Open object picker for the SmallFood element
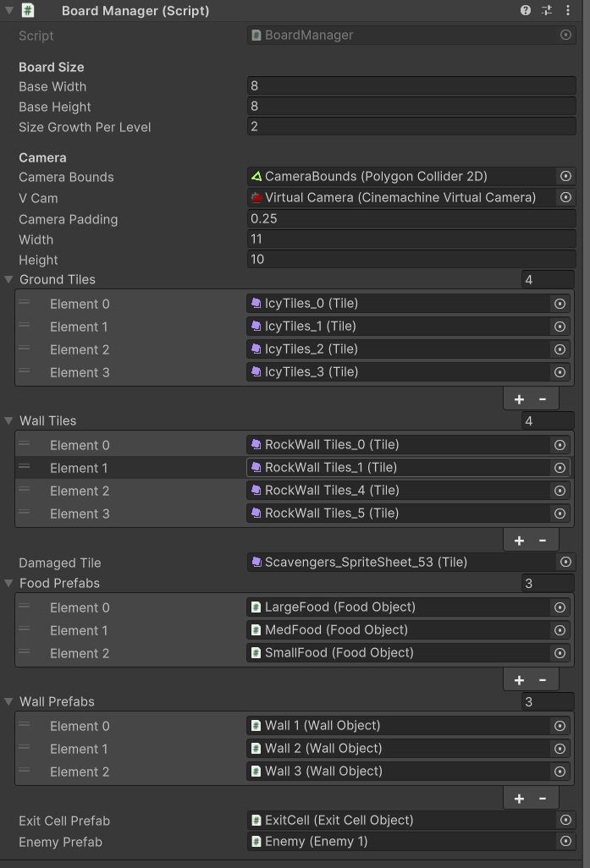Image resolution: width=590 pixels, height=868 pixels. point(560,652)
